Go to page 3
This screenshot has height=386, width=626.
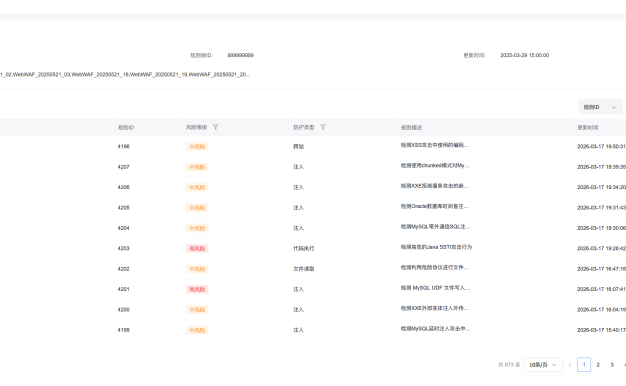[612, 364]
